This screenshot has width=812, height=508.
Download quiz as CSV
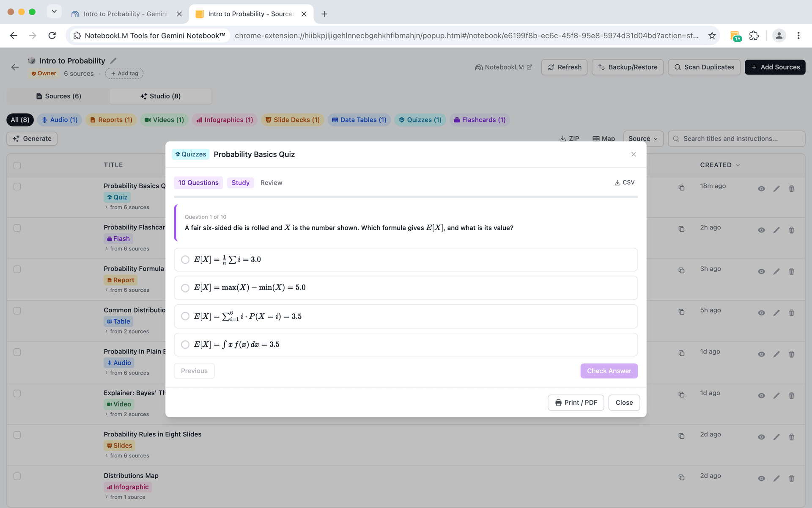coord(624,182)
